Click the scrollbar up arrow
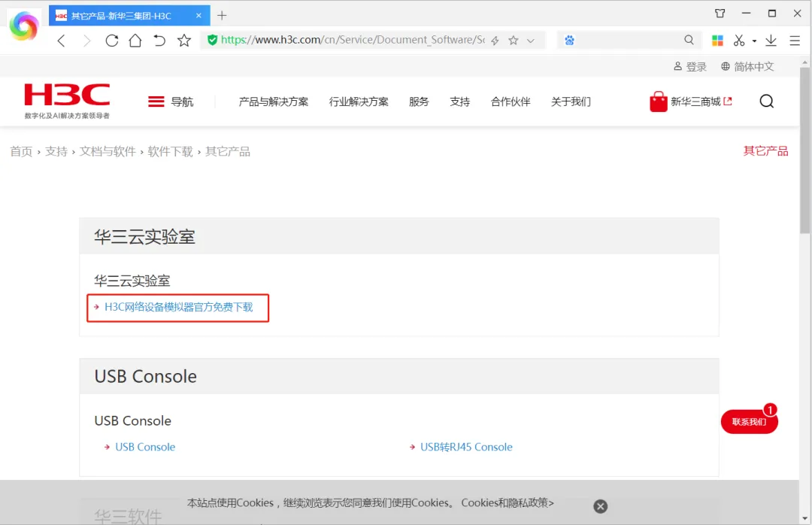Image resolution: width=812 pixels, height=525 pixels. [x=804, y=62]
